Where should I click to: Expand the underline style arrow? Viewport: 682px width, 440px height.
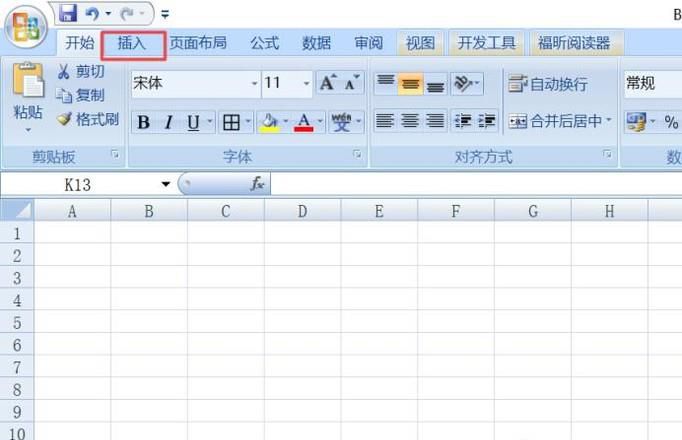coord(209,121)
